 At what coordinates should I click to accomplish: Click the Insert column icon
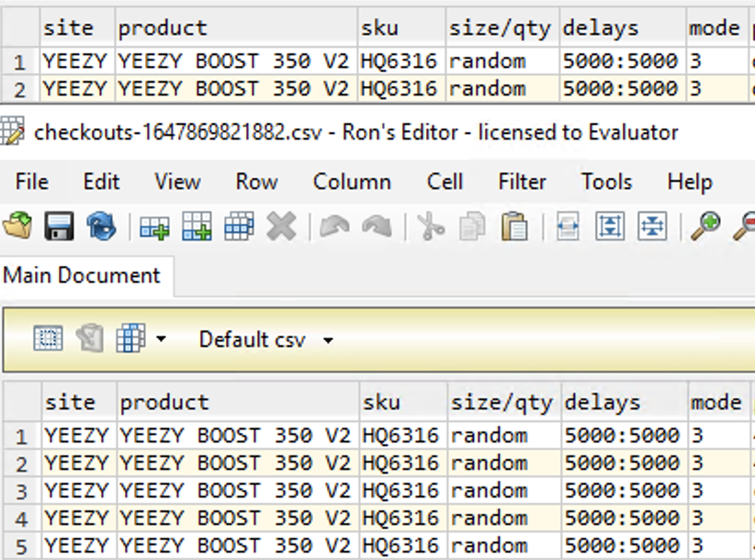tap(197, 226)
